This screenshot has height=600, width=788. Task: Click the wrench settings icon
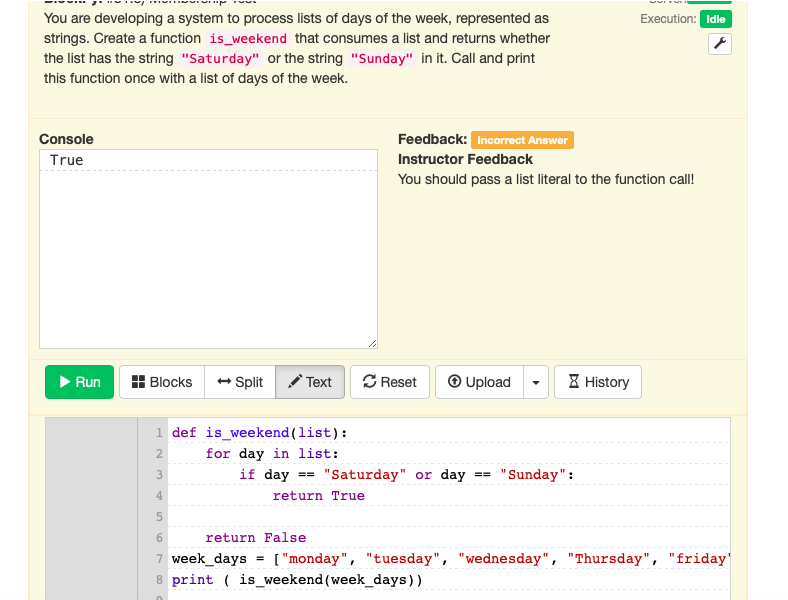pos(720,44)
